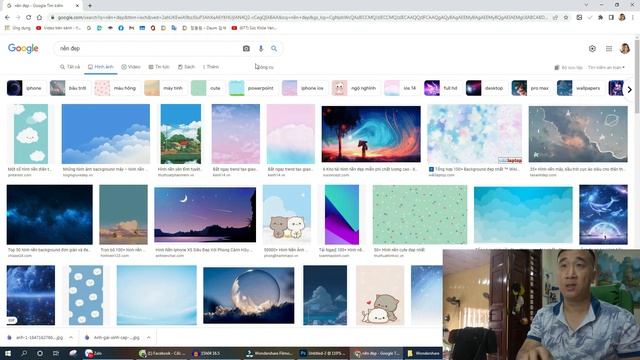
Task: Open Bộ sưu tập collections link
Action: pos(568,67)
